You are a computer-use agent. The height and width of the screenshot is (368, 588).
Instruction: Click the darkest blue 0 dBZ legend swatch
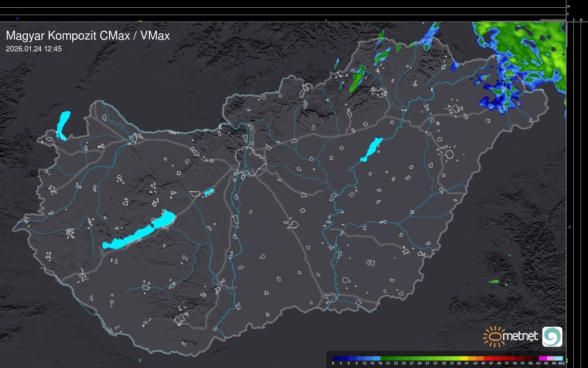[x=337, y=358]
